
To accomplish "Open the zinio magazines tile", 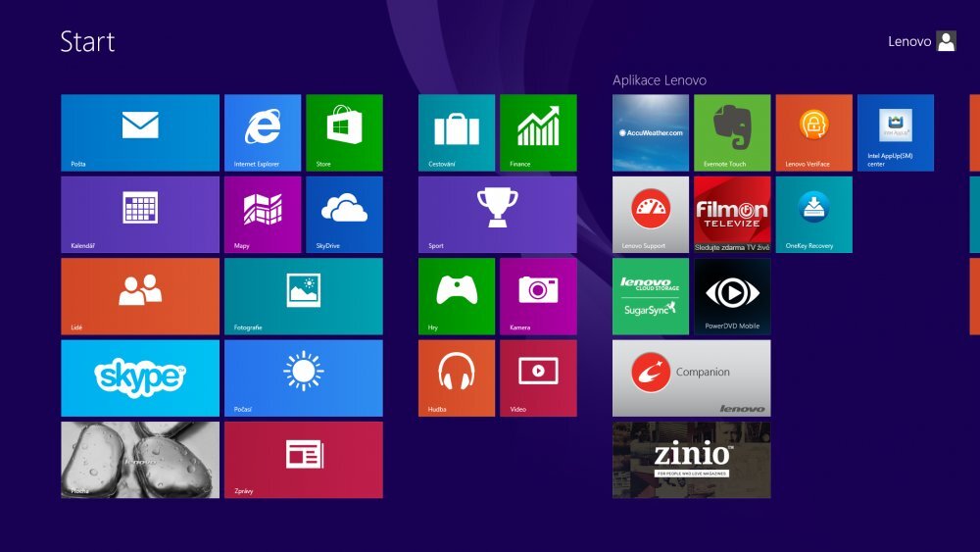I will click(691, 460).
